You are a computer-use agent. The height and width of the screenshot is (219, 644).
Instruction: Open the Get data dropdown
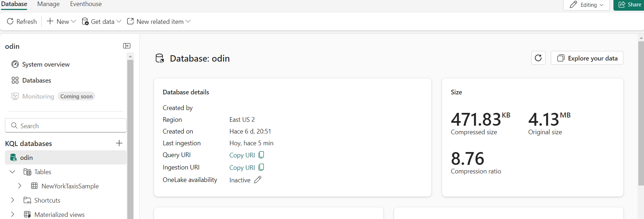pos(102,22)
